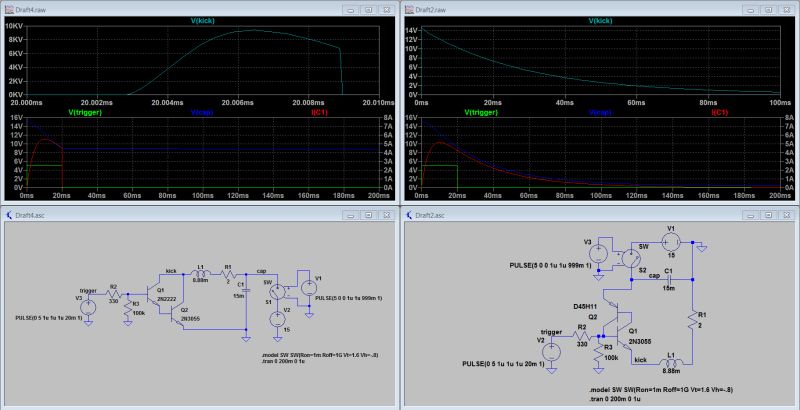The image size is (800, 410).
Task: Maximize the Draft2.asc window
Action: pyautogui.click(x=768, y=215)
